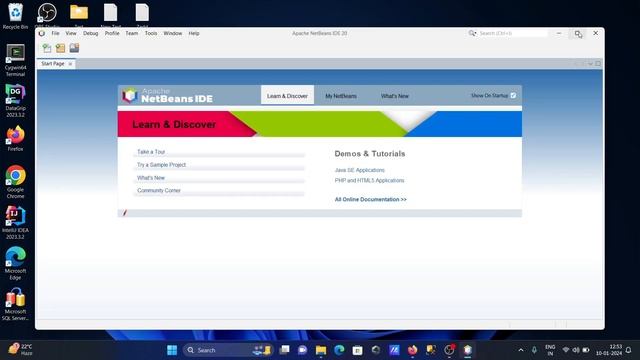Click the Open Project toolbar icon
Image resolution: width=640 pixels, height=360 pixels.
[x=74, y=48]
